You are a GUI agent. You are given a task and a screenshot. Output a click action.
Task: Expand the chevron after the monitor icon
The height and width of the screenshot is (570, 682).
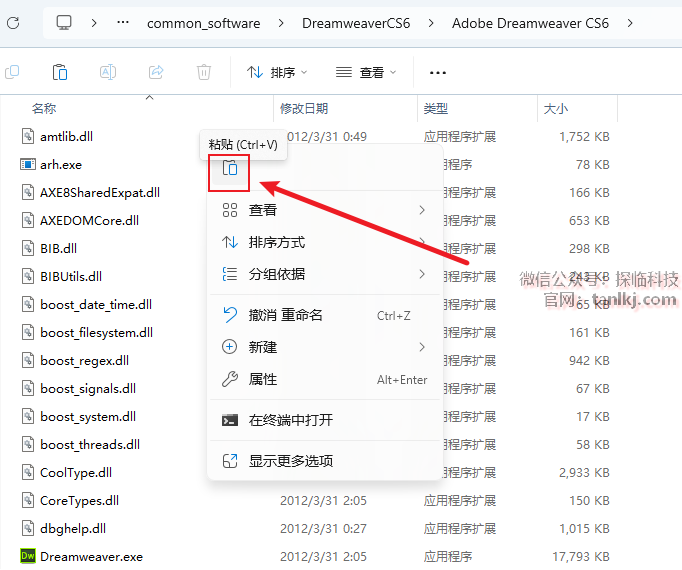coord(94,23)
